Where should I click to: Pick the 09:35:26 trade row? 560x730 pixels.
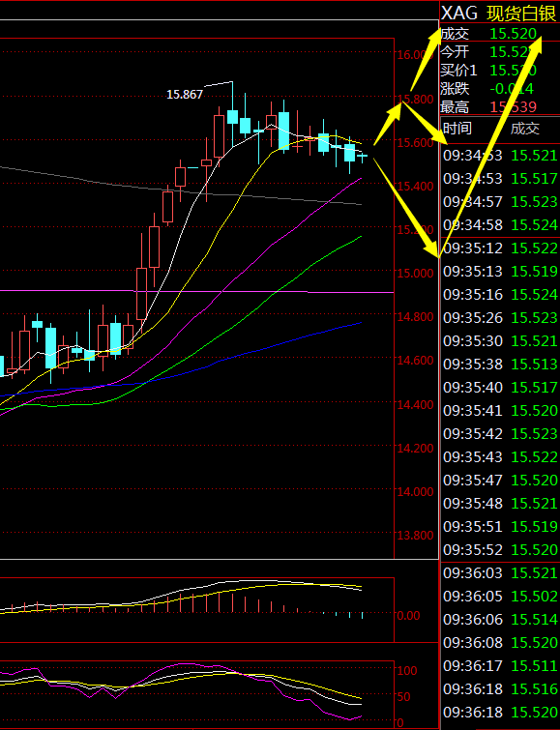click(500, 318)
